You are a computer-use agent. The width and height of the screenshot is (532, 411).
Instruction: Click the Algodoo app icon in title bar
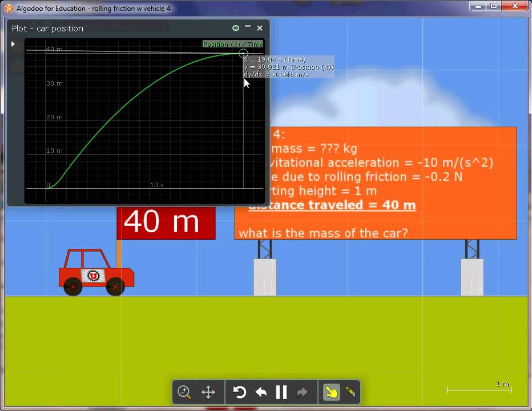click(x=9, y=8)
